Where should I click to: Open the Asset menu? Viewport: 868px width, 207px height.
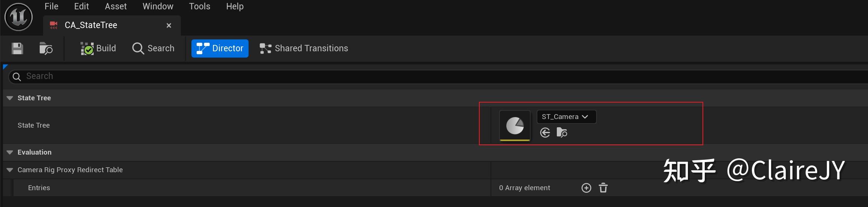(x=116, y=6)
